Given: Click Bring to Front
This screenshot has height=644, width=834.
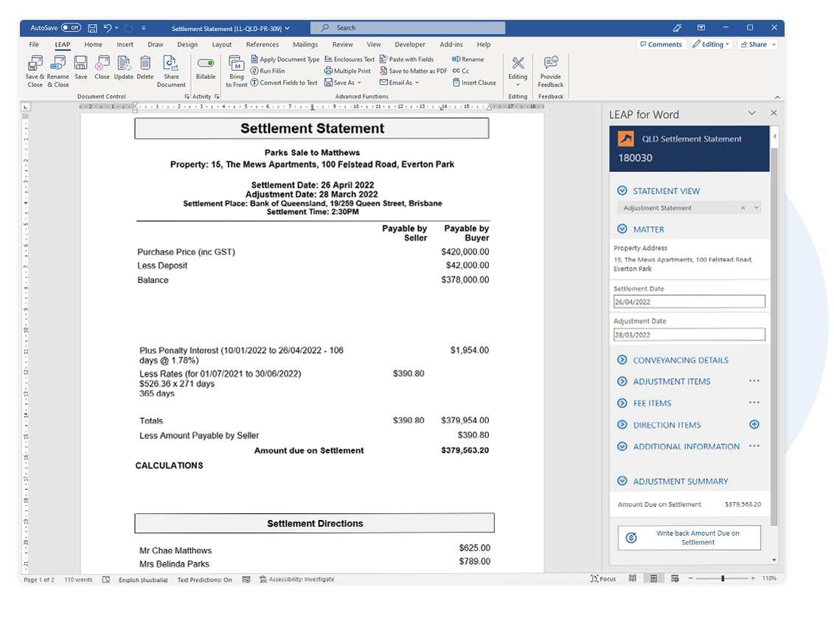Looking at the screenshot, I should point(237,71).
